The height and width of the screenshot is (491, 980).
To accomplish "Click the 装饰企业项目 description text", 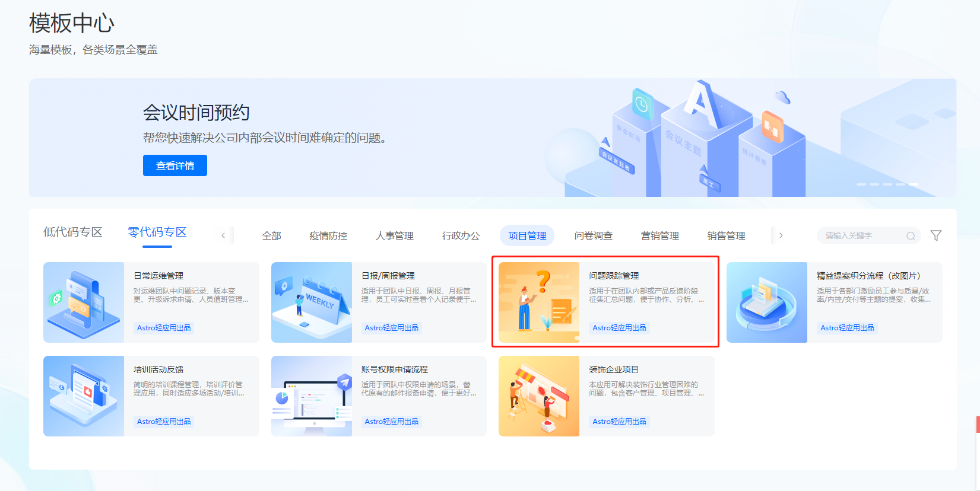I will pyautogui.click(x=646, y=389).
